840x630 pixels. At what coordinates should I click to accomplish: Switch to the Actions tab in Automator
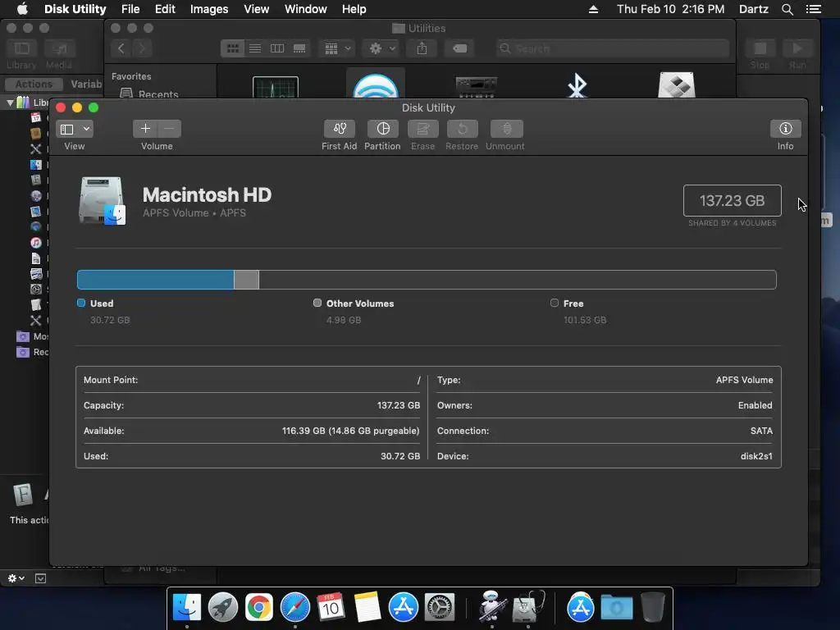point(34,84)
